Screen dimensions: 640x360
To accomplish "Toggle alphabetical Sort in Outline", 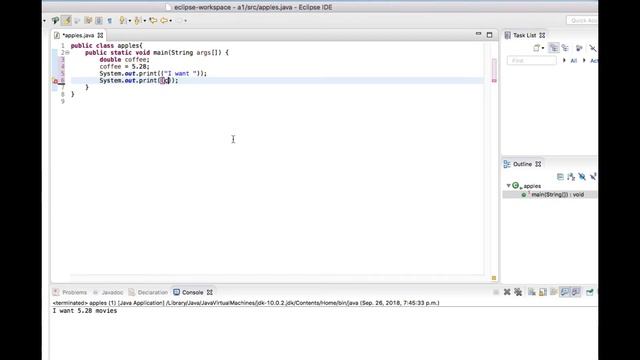I will [571, 177].
